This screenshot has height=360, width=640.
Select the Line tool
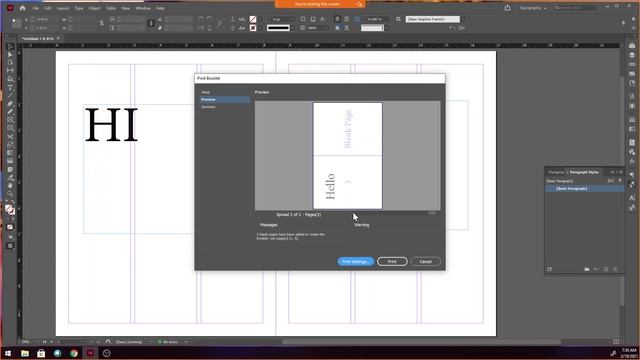10,96
